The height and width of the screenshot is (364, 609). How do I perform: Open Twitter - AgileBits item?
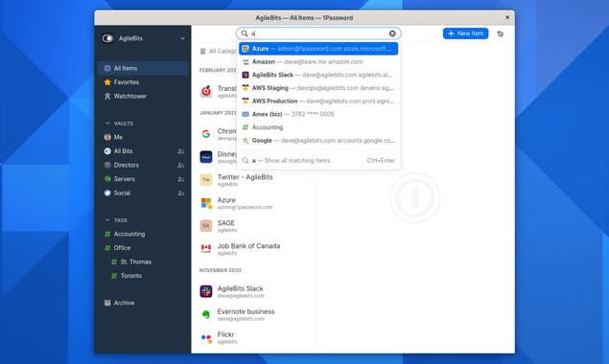pyautogui.click(x=253, y=180)
